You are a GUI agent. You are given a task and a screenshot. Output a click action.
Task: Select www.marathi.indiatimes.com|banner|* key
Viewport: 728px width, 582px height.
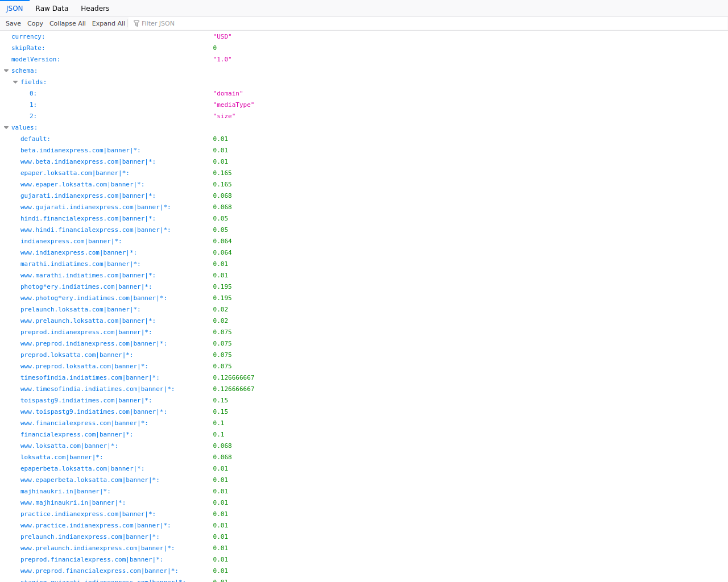88,275
